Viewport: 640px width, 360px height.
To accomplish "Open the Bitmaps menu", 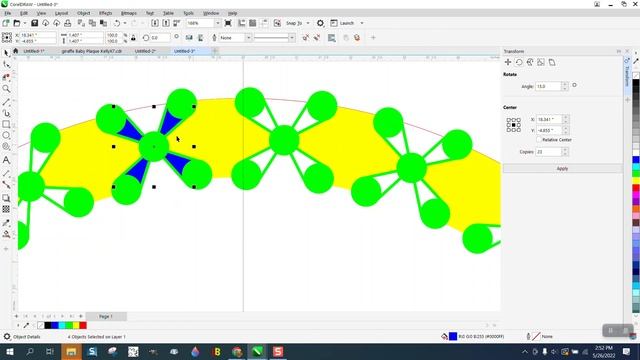I will click(129, 13).
